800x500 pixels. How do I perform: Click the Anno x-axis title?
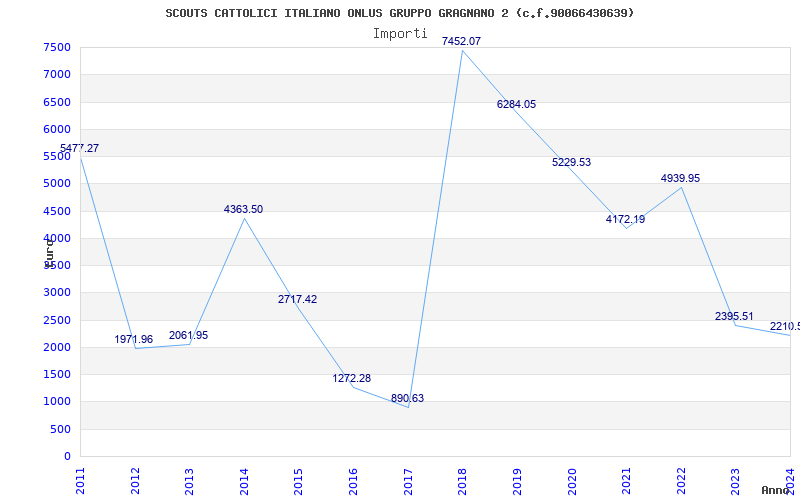tap(775, 490)
